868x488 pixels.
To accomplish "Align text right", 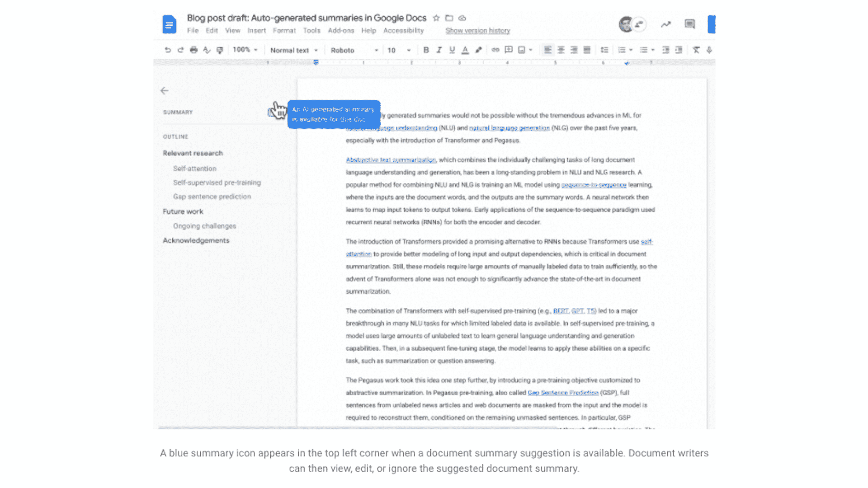I will coord(574,50).
